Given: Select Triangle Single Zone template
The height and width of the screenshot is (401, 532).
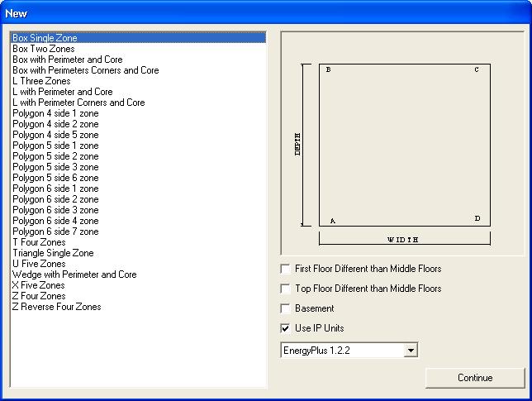Looking at the screenshot, I should point(139,253).
